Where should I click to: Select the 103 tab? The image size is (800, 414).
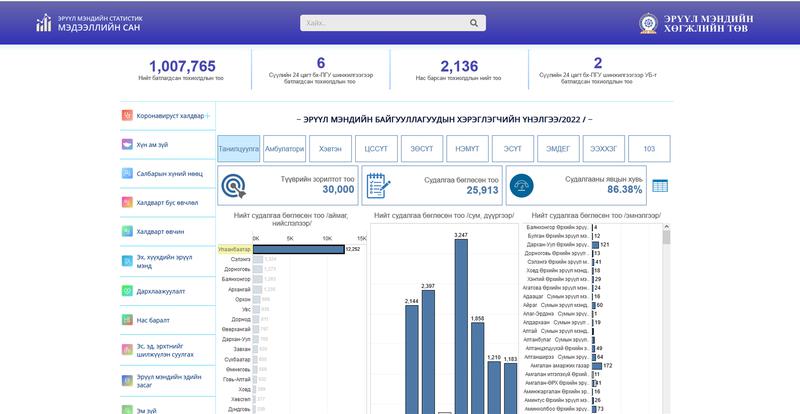click(649, 149)
